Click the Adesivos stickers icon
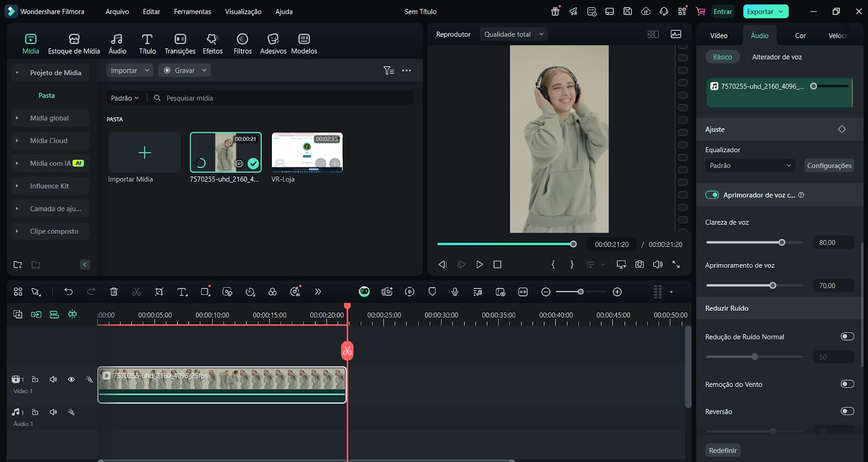This screenshot has height=462, width=868. [x=273, y=43]
